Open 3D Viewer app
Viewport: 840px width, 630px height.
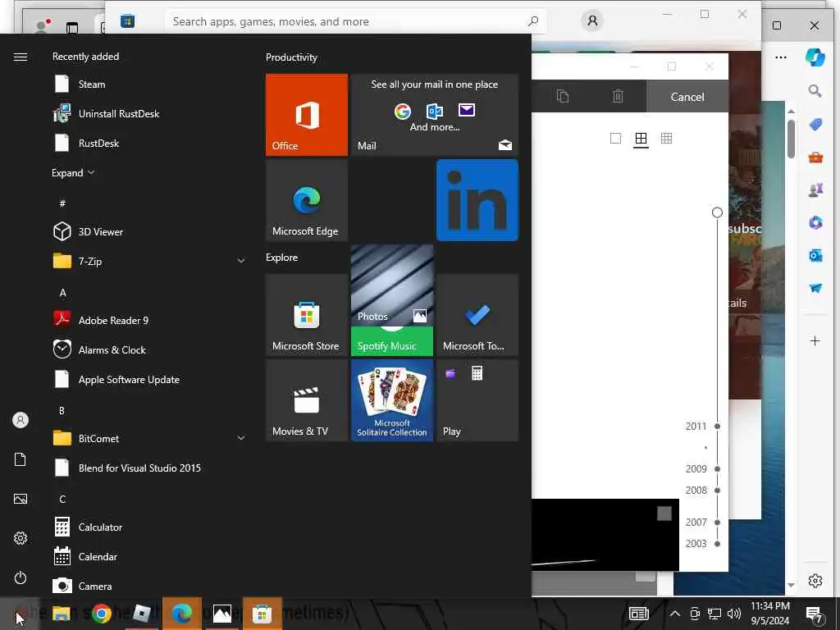148,231
